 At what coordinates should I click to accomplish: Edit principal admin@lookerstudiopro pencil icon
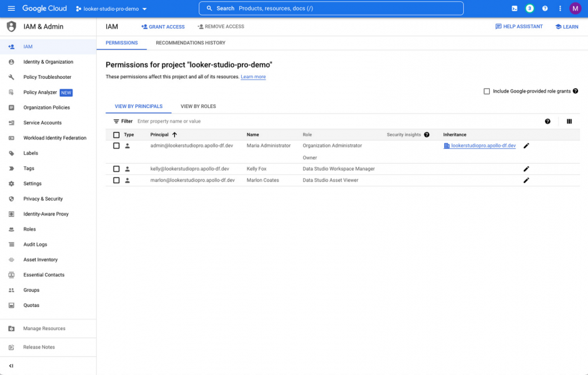point(526,146)
